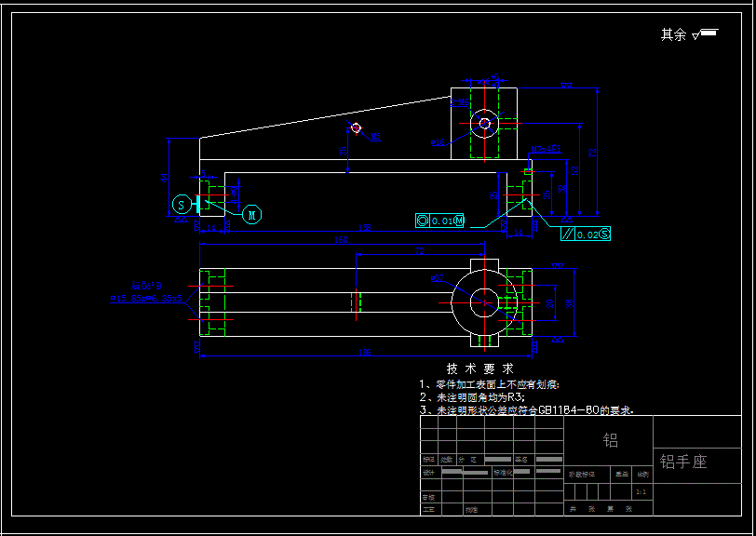Click the 32 vertical dimension value

click(560, 189)
